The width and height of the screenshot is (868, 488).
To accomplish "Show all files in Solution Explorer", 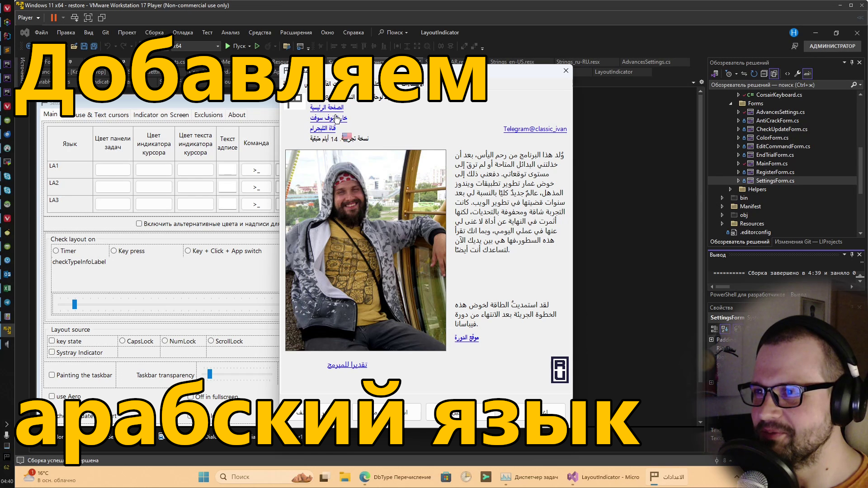I will (x=774, y=74).
